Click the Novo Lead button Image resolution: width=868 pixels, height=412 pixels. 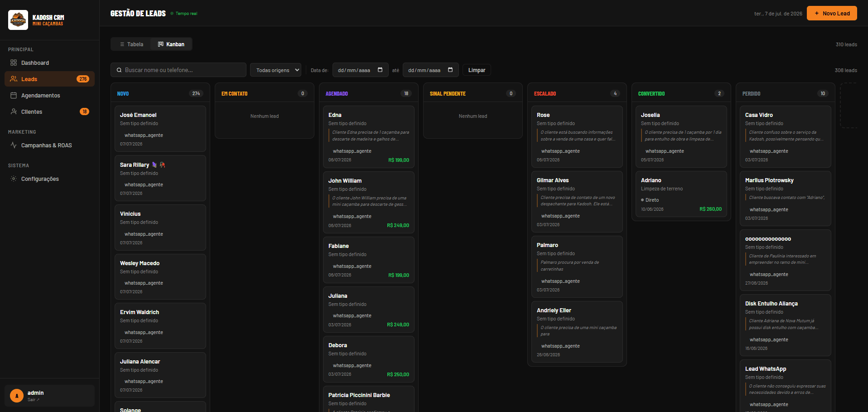(x=832, y=13)
